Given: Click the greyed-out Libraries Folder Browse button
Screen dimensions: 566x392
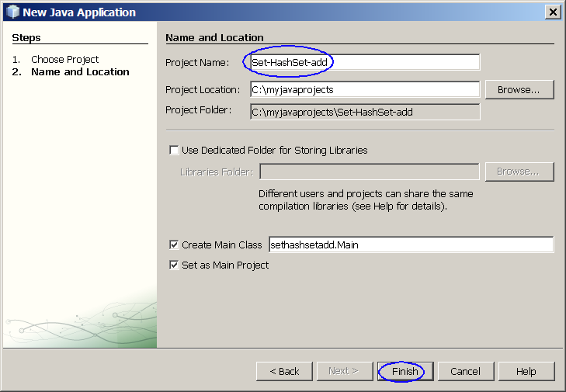Looking at the screenshot, I should pos(519,172).
